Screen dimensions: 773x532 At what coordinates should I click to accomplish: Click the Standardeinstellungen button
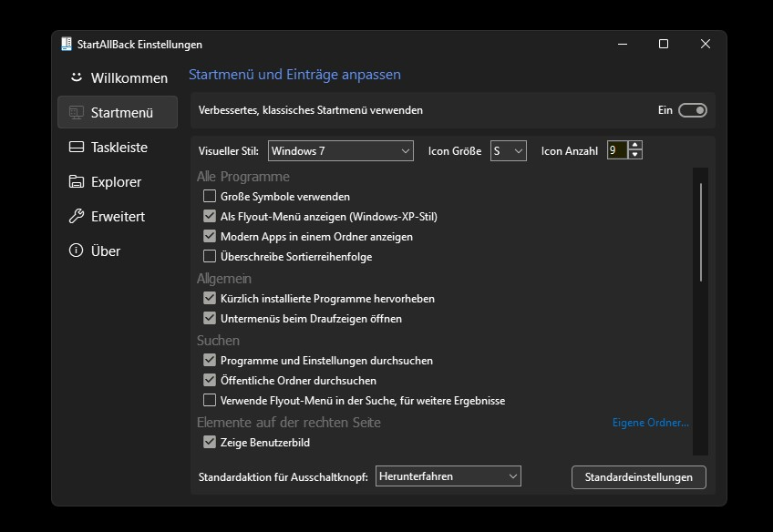click(638, 476)
